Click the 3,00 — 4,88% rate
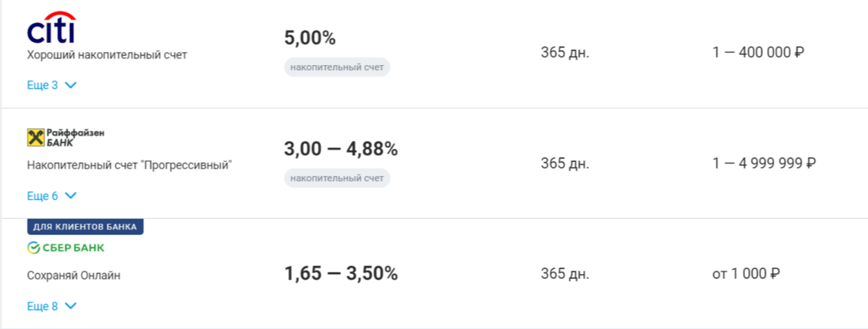Screen dimensions: 868x329 coord(341,149)
